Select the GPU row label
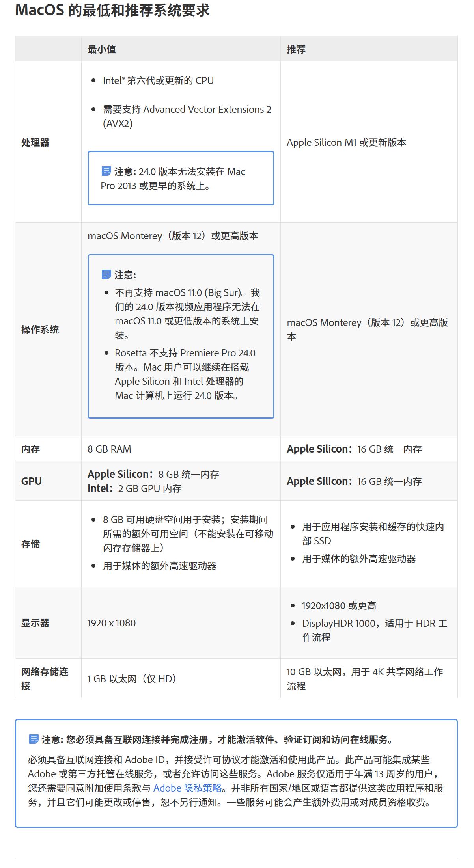The image size is (474, 868). click(x=32, y=481)
